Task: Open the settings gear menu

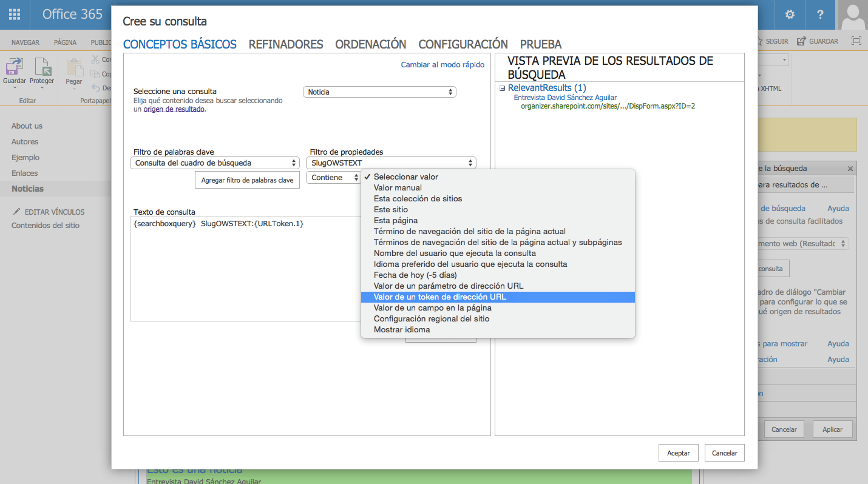Action: point(790,15)
